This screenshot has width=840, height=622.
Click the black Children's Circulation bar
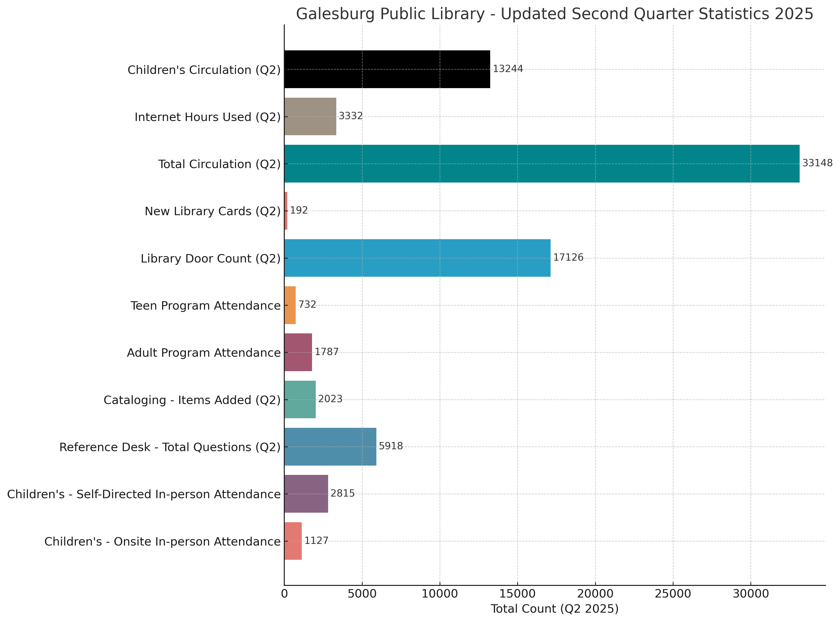coord(387,69)
